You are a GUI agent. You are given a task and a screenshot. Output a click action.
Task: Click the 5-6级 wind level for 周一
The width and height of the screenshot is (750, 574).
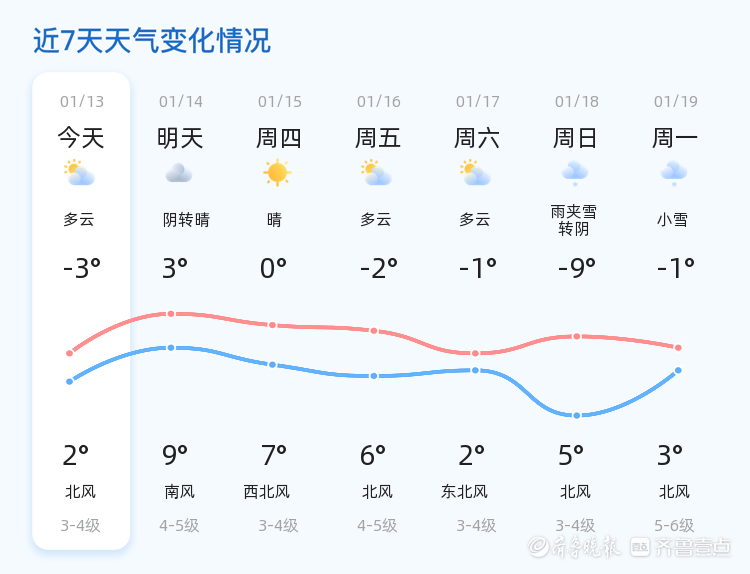click(x=674, y=525)
